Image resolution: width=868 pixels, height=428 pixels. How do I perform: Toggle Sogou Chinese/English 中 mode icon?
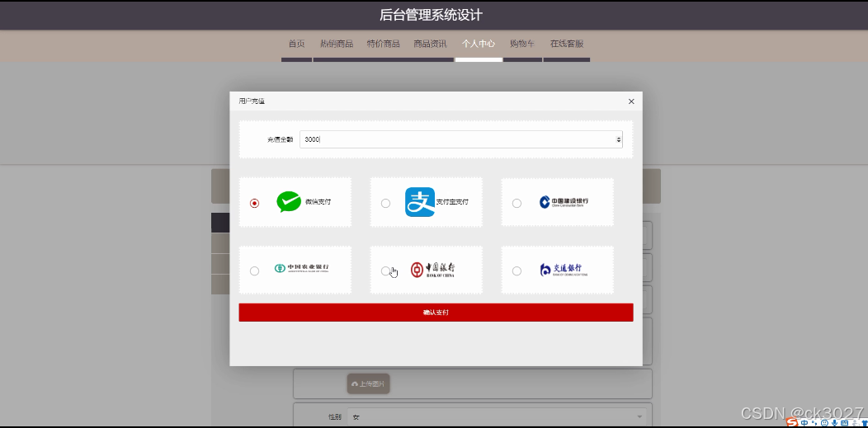[804, 422]
